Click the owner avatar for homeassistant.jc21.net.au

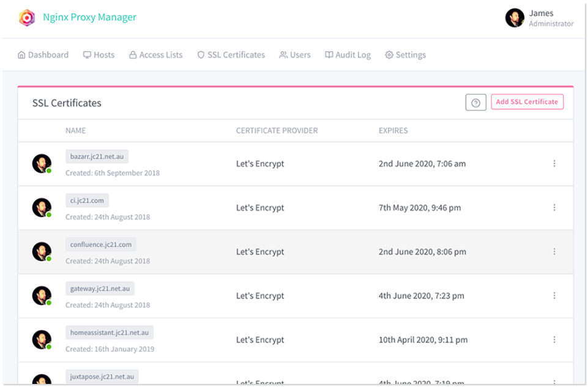pos(42,340)
